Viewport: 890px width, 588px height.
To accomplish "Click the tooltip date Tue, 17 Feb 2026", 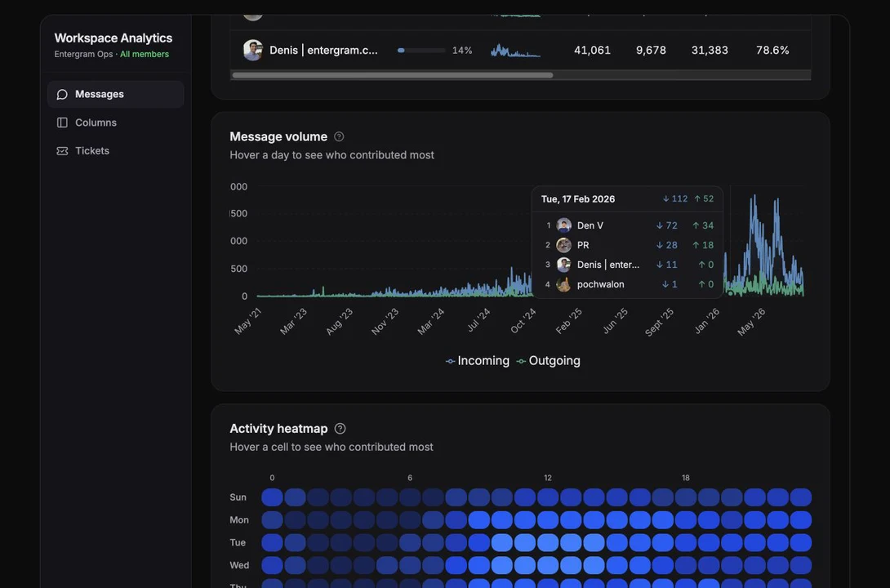I will tap(578, 199).
